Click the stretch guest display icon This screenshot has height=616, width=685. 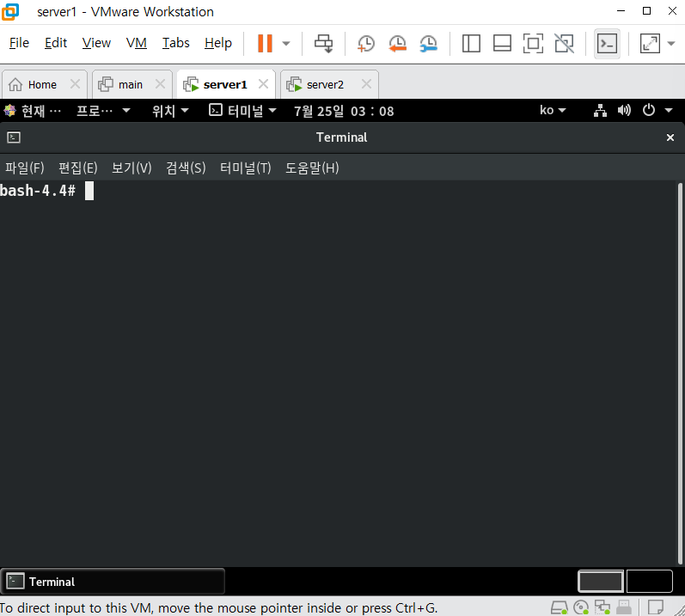point(650,43)
